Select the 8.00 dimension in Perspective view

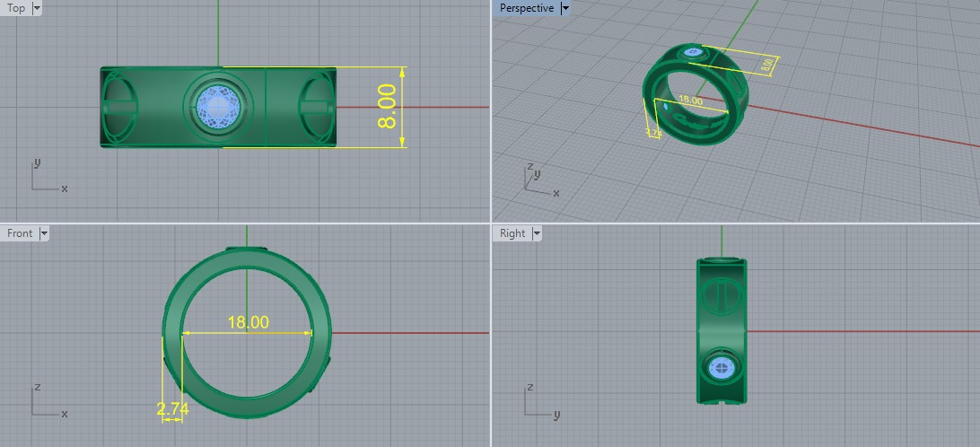[769, 65]
